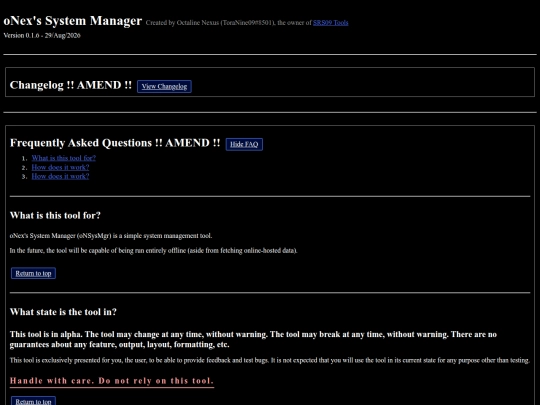Image resolution: width=540 pixels, height=405 pixels.
Task: Click 'This tool is exclusively presented for you' sentence
Action: point(270,361)
